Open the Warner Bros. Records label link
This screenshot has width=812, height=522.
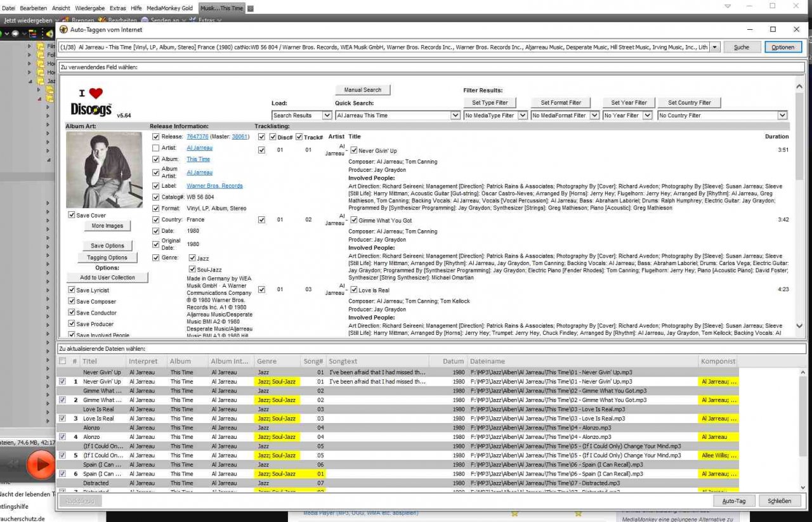[214, 186]
